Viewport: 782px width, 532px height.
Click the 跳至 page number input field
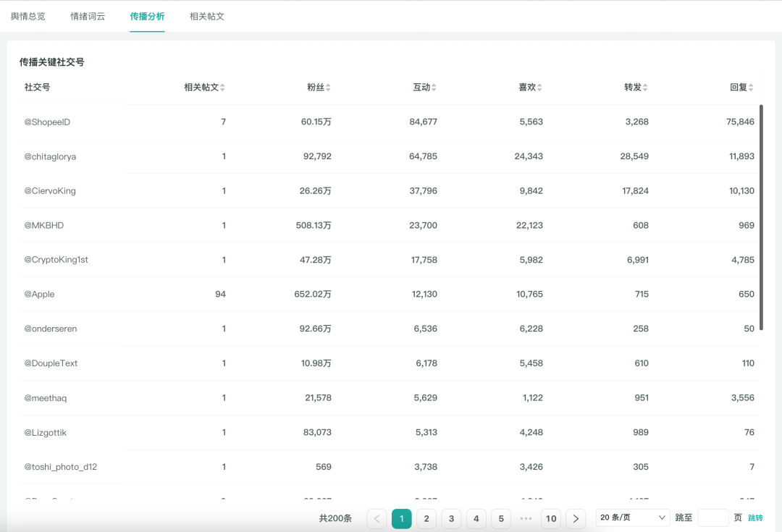(713, 518)
